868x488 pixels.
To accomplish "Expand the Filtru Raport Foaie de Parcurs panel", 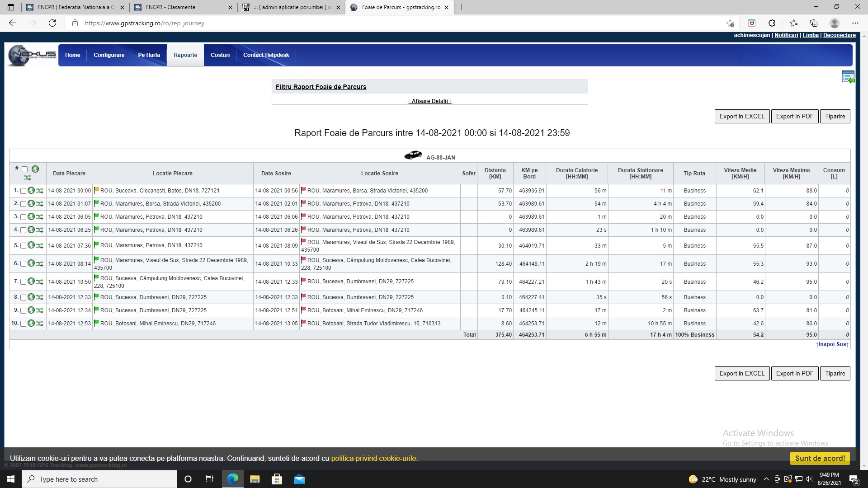I will point(321,87).
